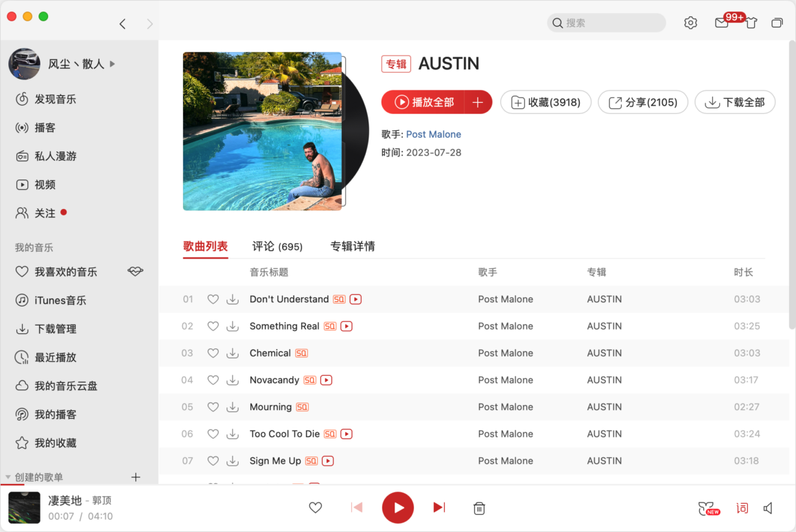Like the song Chemical

coord(213,353)
